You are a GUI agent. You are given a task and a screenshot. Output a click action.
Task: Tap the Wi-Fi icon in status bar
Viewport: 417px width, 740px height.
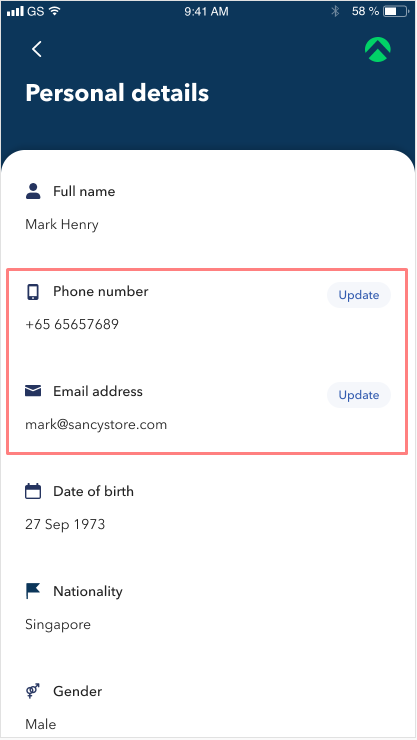click(x=55, y=11)
